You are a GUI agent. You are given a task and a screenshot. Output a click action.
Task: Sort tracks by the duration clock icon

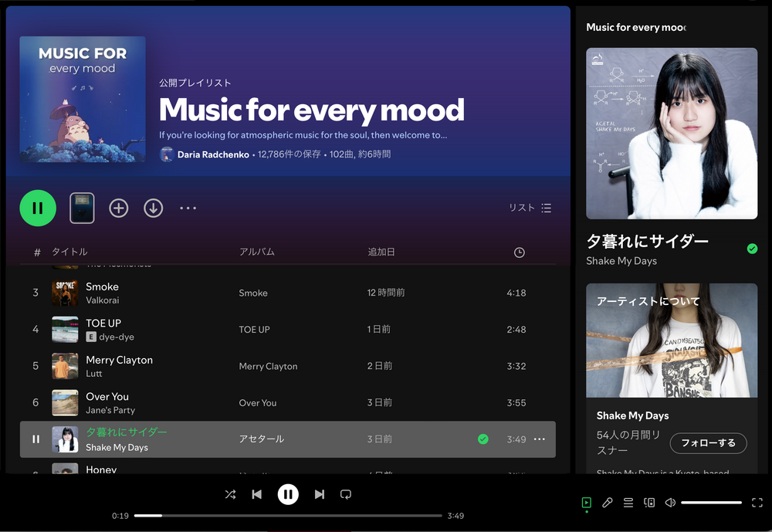[519, 252]
